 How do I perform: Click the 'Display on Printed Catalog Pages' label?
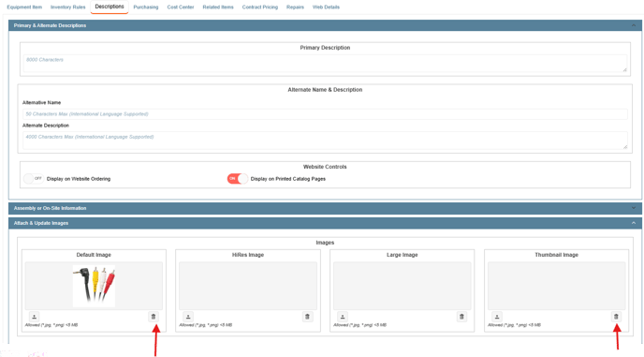coord(288,179)
